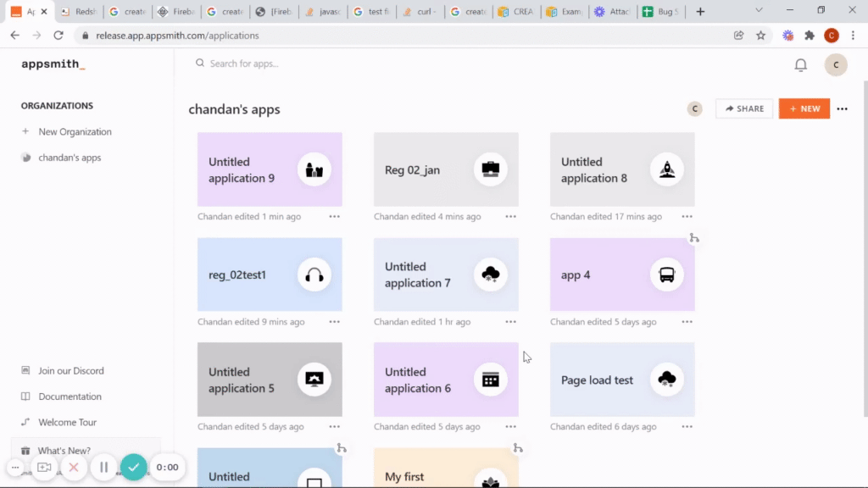Click git branch icon above app 4

694,238
